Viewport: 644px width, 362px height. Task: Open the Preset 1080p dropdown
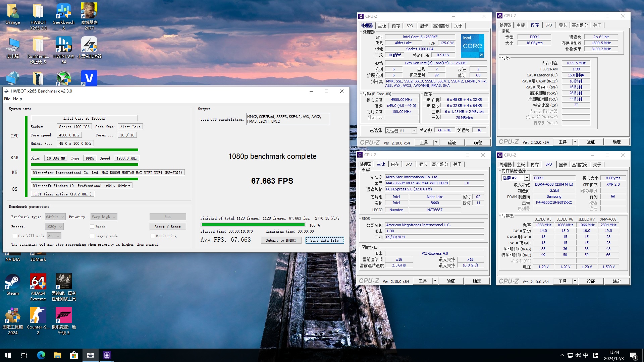coord(54,227)
